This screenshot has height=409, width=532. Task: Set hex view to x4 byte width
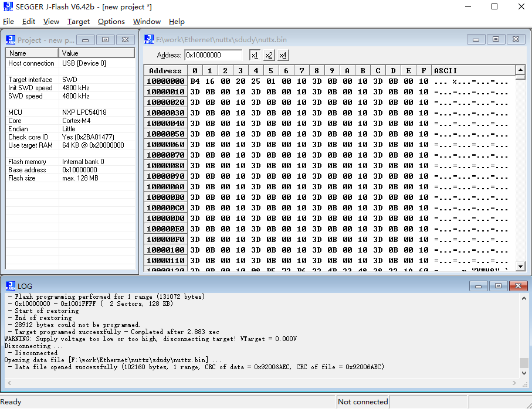pos(283,55)
